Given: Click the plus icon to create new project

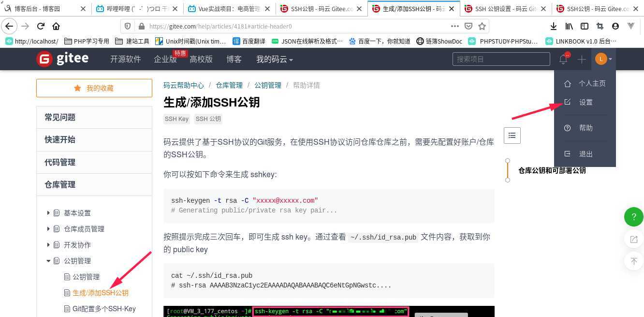Looking at the screenshot, I should tap(582, 59).
